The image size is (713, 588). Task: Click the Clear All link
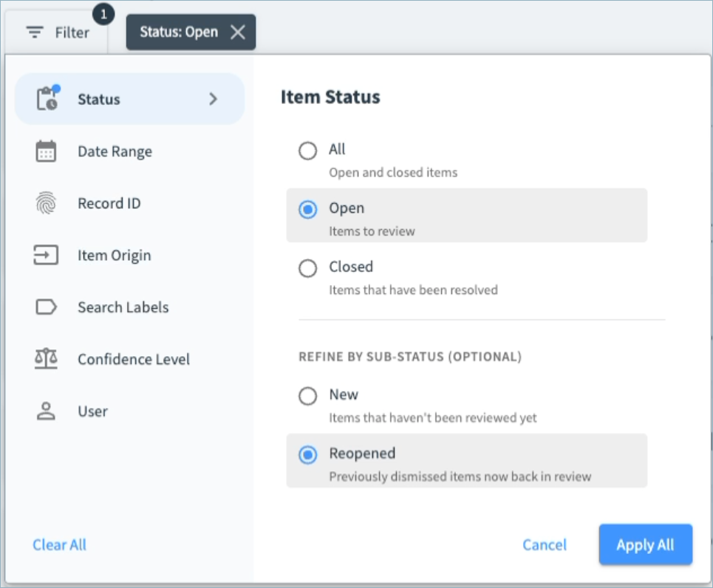pos(60,544)
